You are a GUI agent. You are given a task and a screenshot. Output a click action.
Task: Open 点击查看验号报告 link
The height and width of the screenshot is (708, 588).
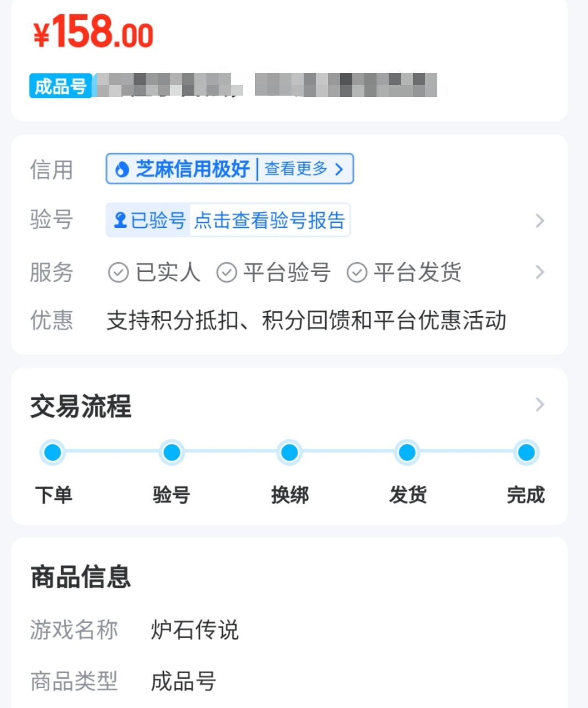pos(269,220)
